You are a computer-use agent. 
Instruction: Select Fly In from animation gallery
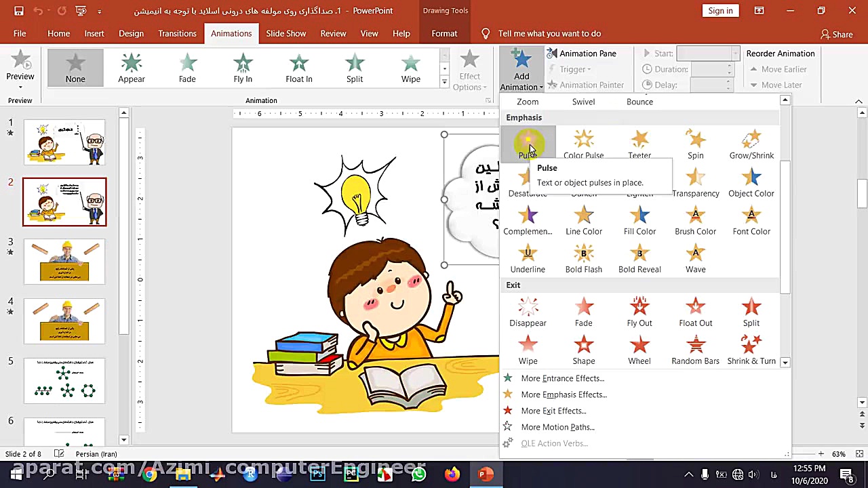pos(243,68)
